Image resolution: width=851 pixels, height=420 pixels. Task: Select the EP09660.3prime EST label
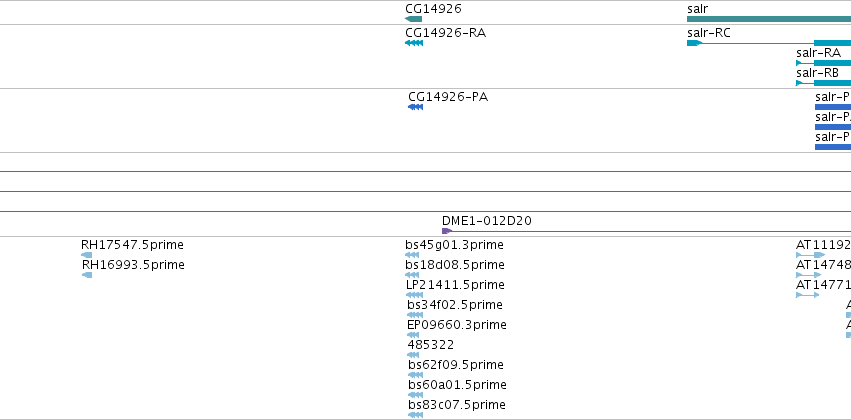pos(457,325)
